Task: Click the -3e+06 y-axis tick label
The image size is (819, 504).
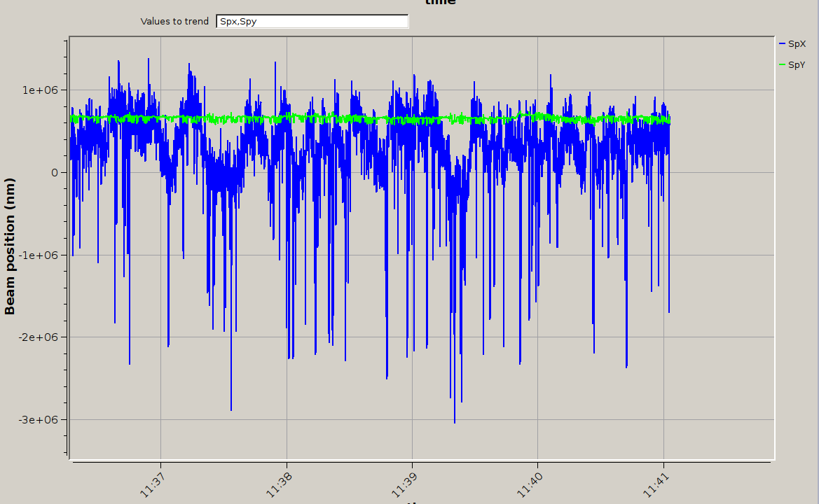Action: (42, 419)
